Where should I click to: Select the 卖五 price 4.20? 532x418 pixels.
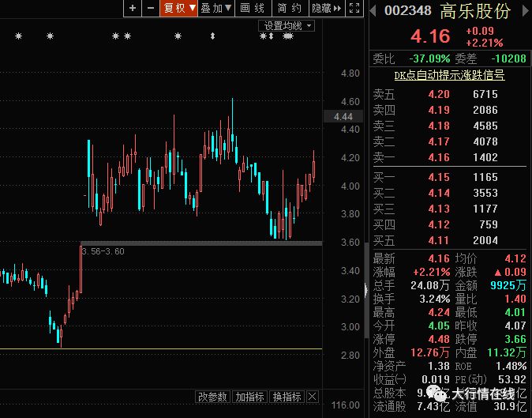point(439,94)
